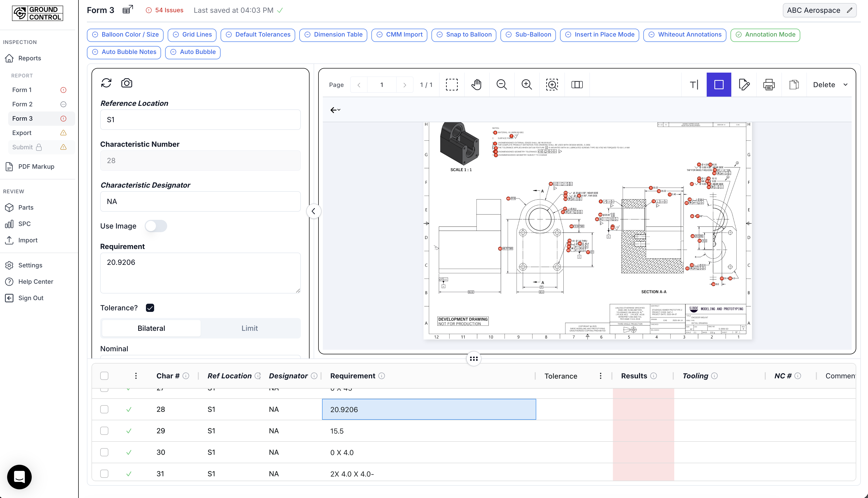Click the camera capture icon
The image size is (868, 498).
[127, 83]
